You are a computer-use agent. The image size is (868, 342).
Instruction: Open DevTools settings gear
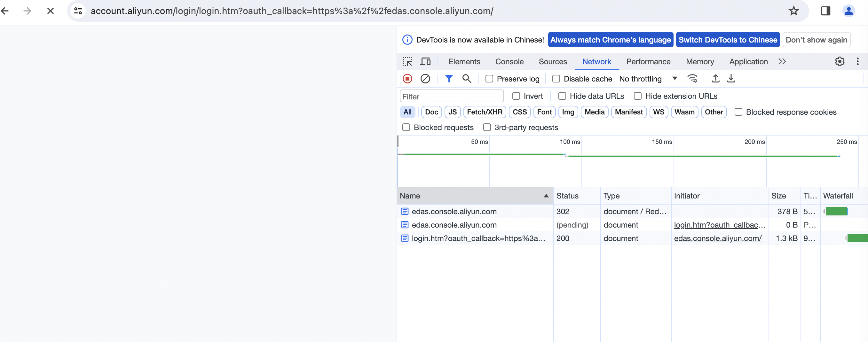tap(839, 62)
